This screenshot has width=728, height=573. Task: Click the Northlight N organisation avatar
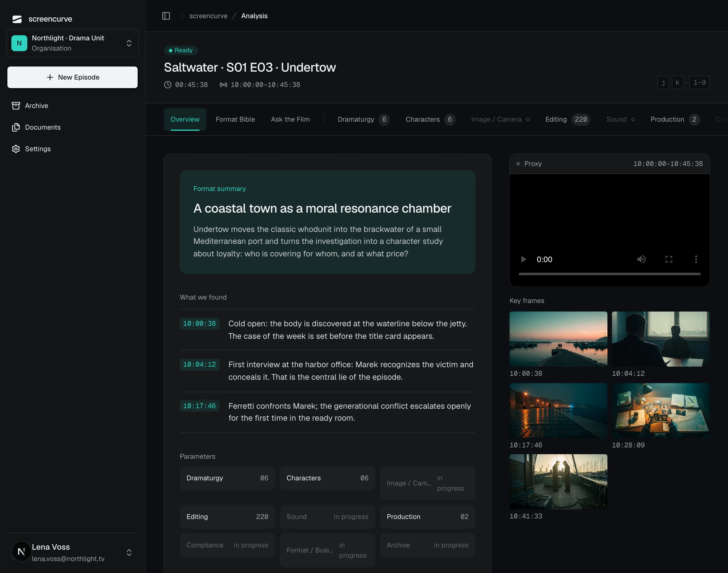pos(19,43)
